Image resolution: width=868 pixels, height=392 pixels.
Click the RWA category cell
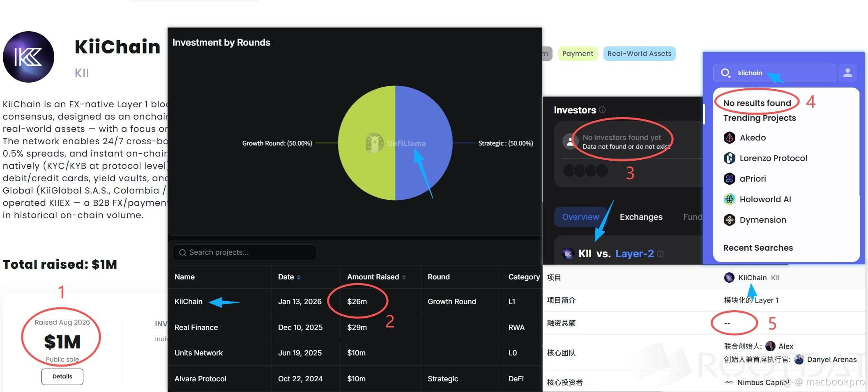pyautogui.click(x=516, y=327)
